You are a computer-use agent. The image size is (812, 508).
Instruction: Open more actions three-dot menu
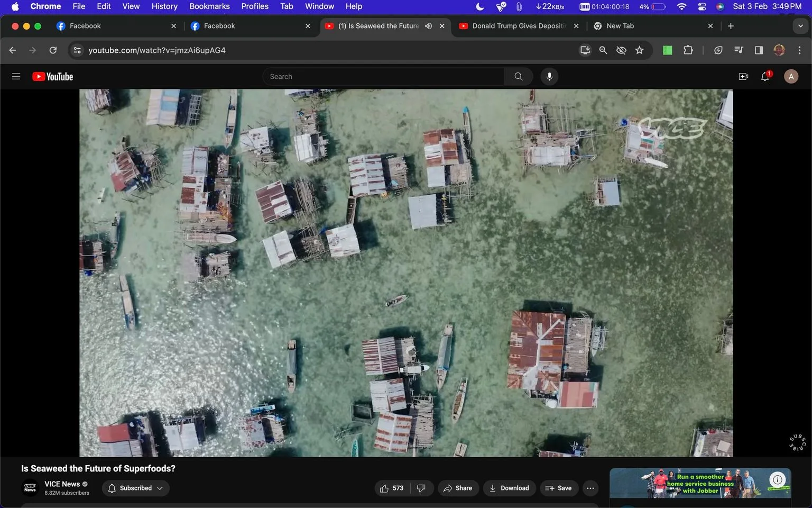coord(590,488)
